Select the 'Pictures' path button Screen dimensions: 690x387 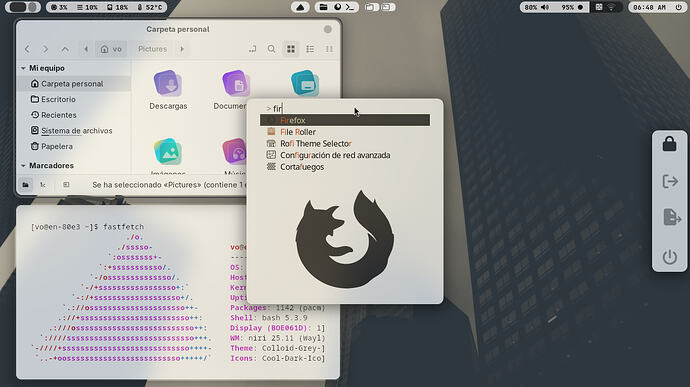(152, 49)
